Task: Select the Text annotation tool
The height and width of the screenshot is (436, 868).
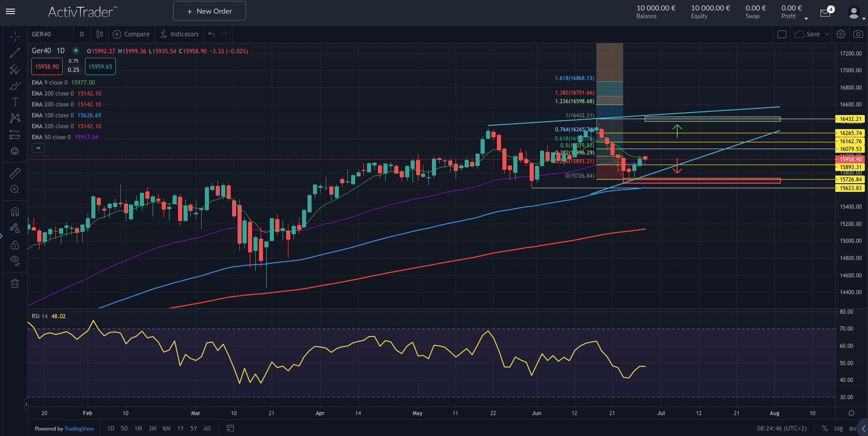Action: (15, 102)
